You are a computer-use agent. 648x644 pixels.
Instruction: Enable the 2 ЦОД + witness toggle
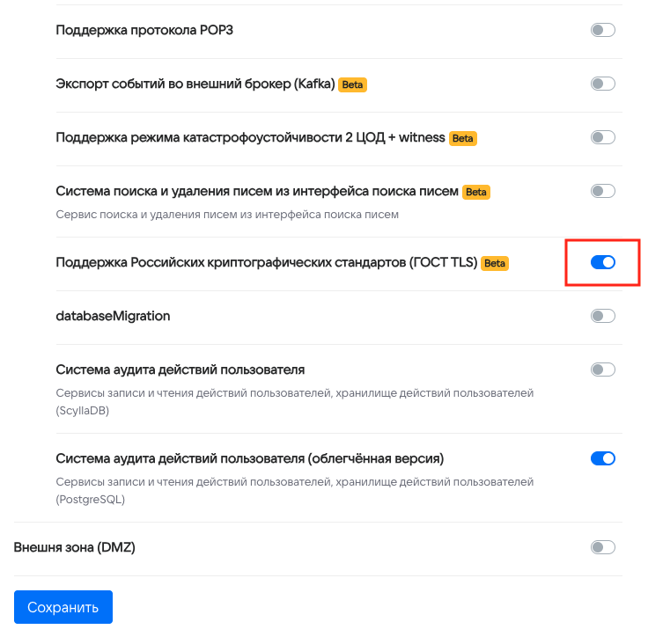(x=602, y=137)
